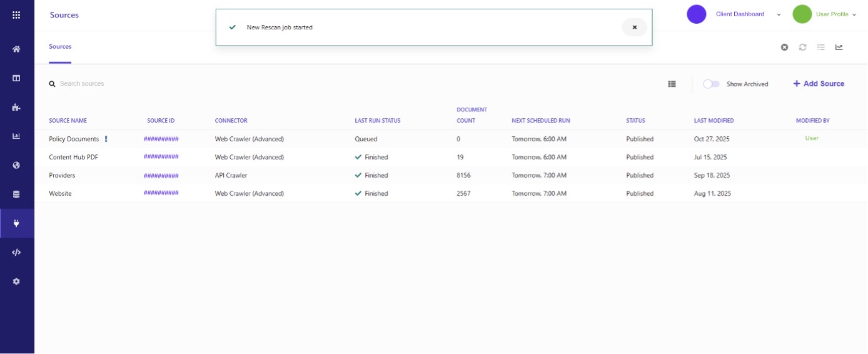Select the Website source name
Viewport: 868px width, 354px height.
click(x=60, y=193)
